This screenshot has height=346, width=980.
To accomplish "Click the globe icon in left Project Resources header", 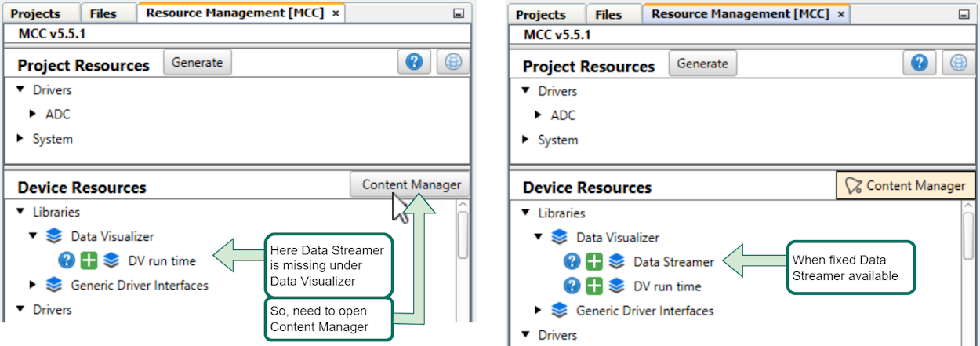I will pos(453,63).
